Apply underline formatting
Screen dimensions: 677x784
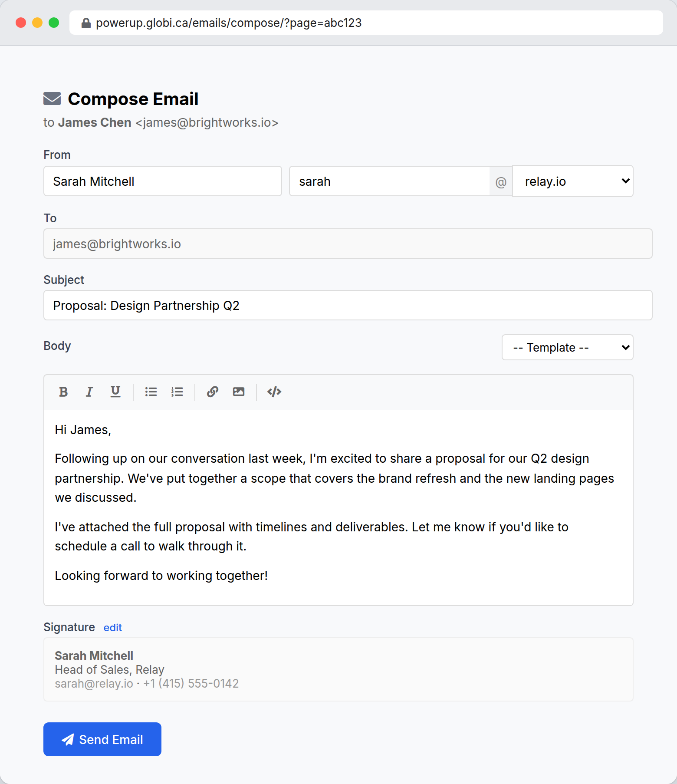[115, 392]
